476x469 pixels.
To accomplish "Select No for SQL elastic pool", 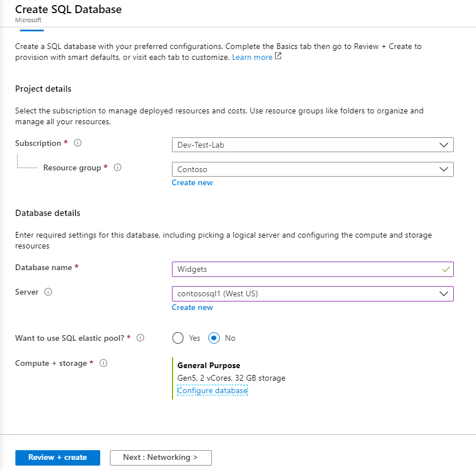I will pyautogui.click(x=214, y=339).
